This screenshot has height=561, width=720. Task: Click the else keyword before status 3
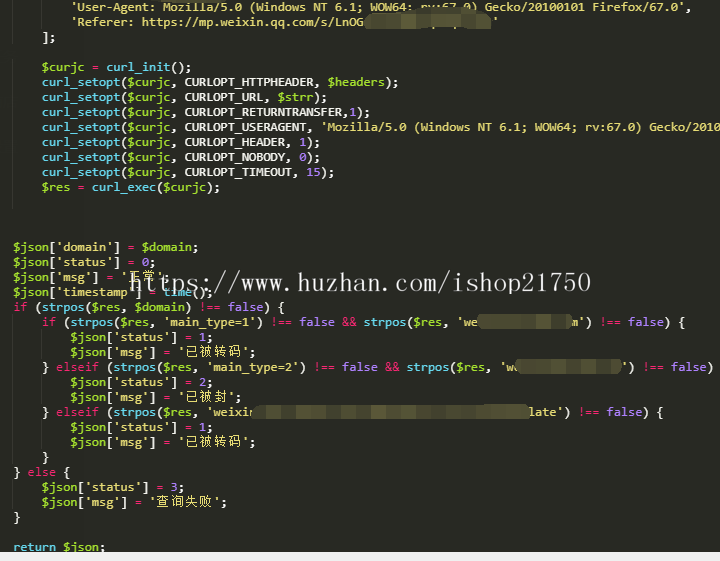pyautogui.click(x=41, y=472)
